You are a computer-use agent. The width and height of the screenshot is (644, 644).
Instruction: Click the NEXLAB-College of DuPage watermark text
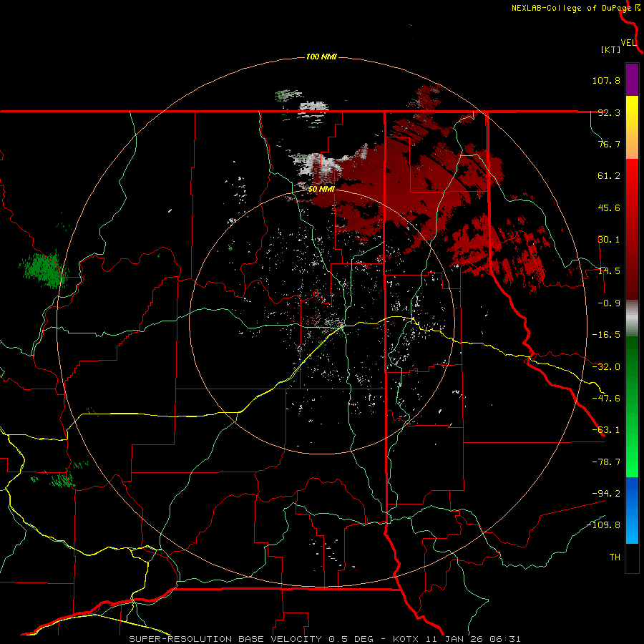tap(572, 8)
